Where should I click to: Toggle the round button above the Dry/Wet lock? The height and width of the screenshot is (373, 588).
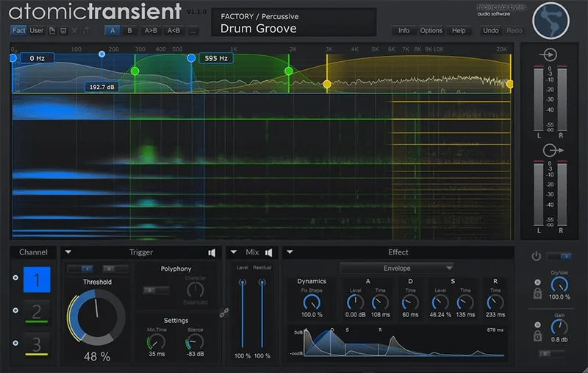[537, 283]
